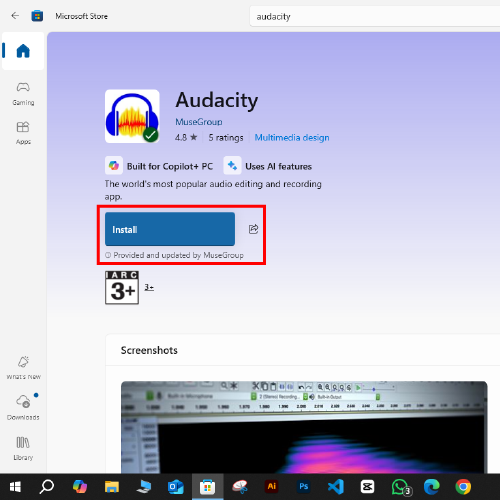Click the AI features sparkle icon
The width and height of the screenshot is (500, 500).
tap(232, 165)
